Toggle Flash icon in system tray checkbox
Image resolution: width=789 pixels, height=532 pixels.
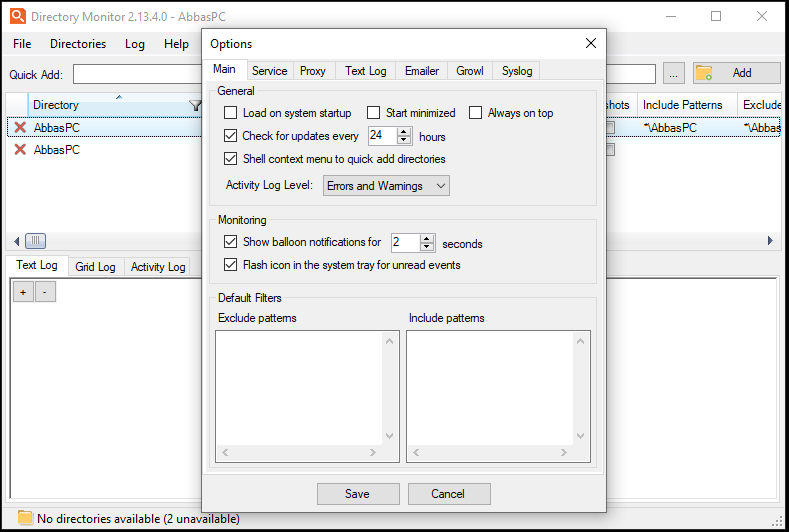(x=230, y=265)
